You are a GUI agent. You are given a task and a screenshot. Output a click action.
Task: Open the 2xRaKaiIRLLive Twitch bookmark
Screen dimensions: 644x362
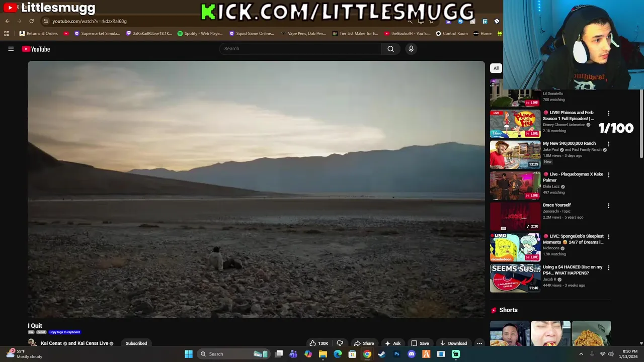149,34
